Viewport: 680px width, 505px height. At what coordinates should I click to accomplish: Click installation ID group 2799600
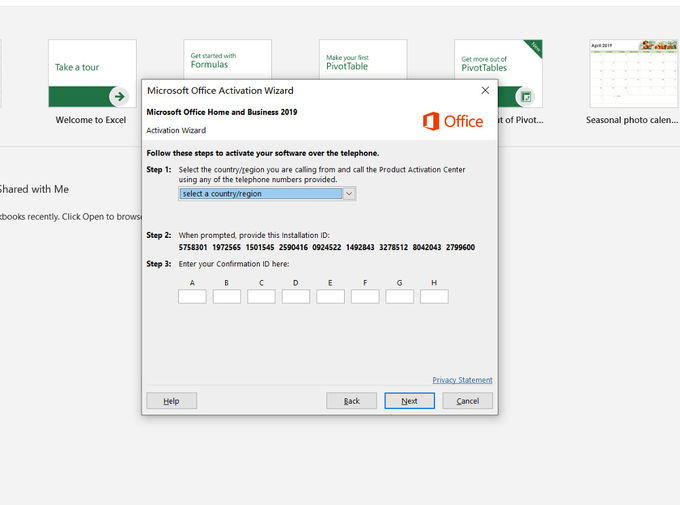pos(460,247)
